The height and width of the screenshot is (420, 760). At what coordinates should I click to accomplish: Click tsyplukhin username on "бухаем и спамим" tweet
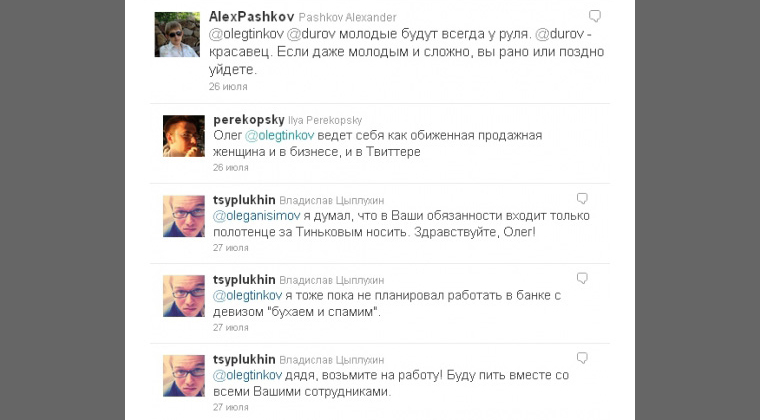point(244,280)
